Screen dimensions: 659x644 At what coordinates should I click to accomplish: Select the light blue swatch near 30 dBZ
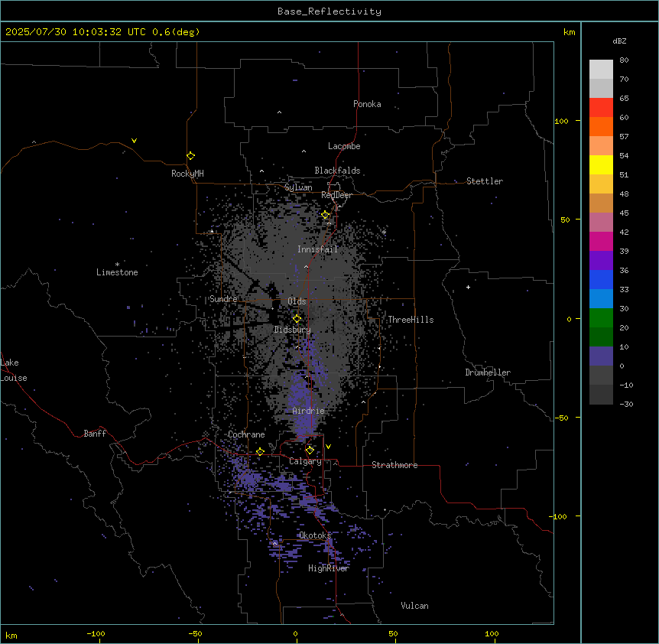click(x=601, y=299)
